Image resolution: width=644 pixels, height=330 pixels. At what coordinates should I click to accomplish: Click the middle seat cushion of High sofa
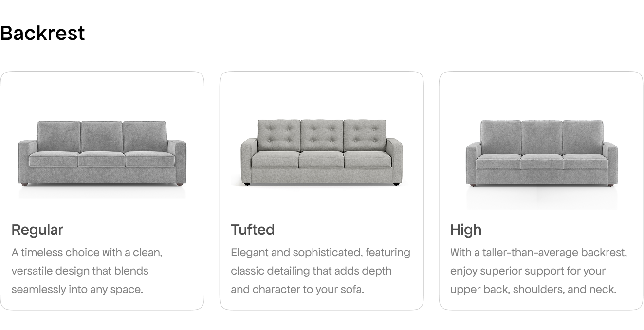(x=542, y=162)
